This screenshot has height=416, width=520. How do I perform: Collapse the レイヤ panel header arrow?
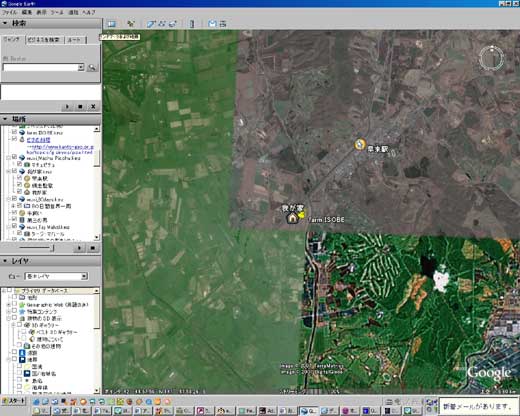point(5,261)
